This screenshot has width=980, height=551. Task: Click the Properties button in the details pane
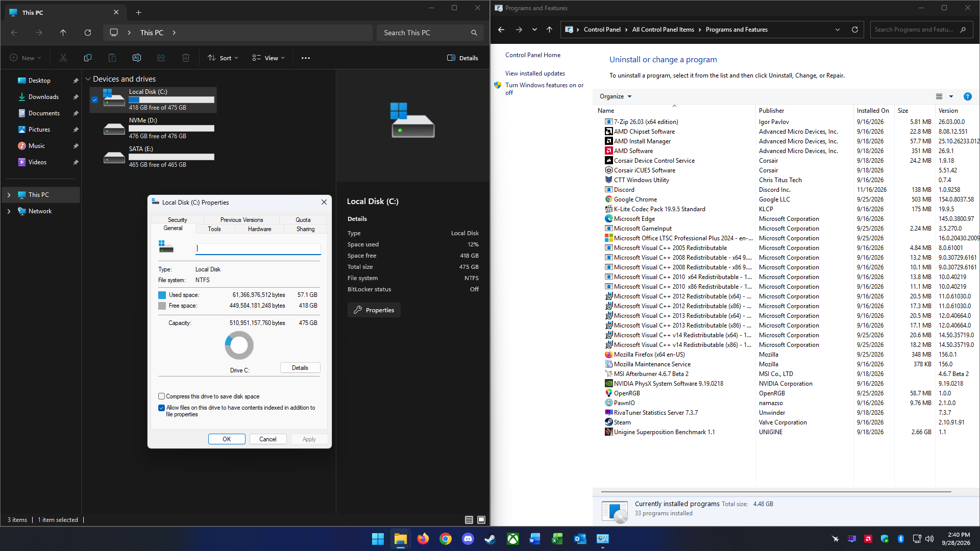374,310
